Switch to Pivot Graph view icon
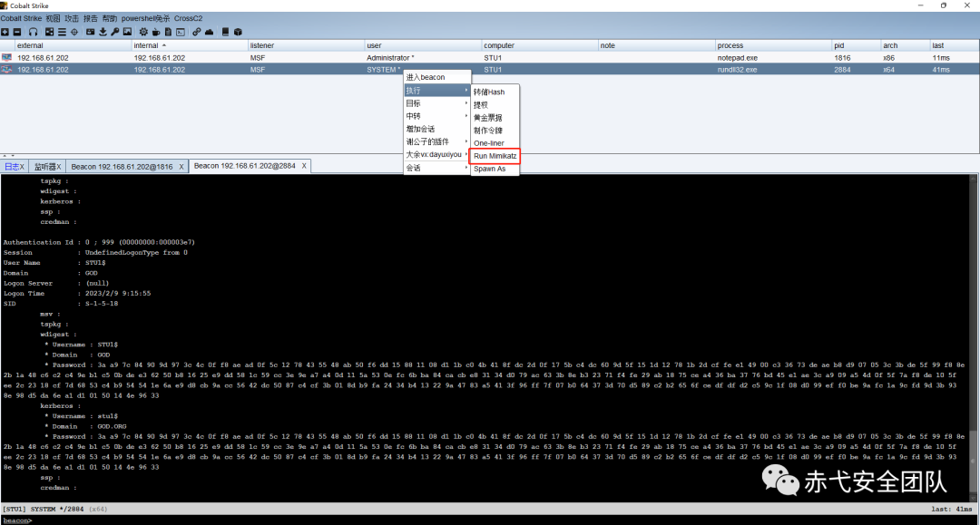The width and height of the screenshot is (980, 525). click(49, 32)
